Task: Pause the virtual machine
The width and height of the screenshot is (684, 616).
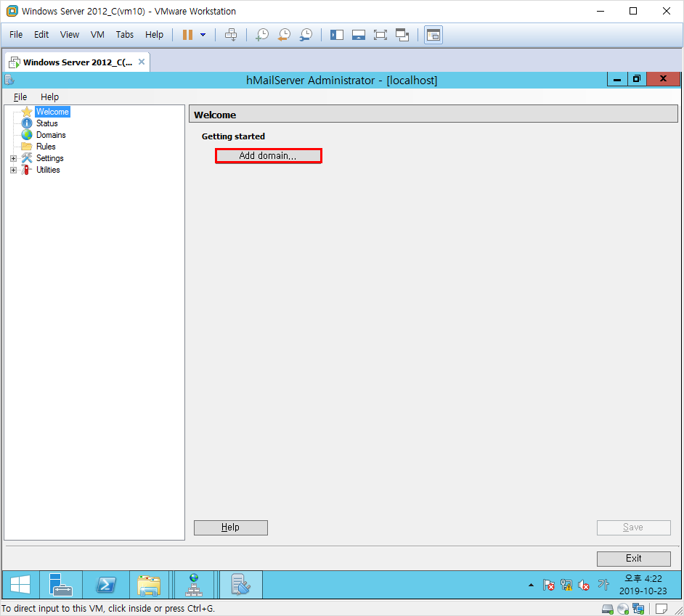Action: point(187,35)
